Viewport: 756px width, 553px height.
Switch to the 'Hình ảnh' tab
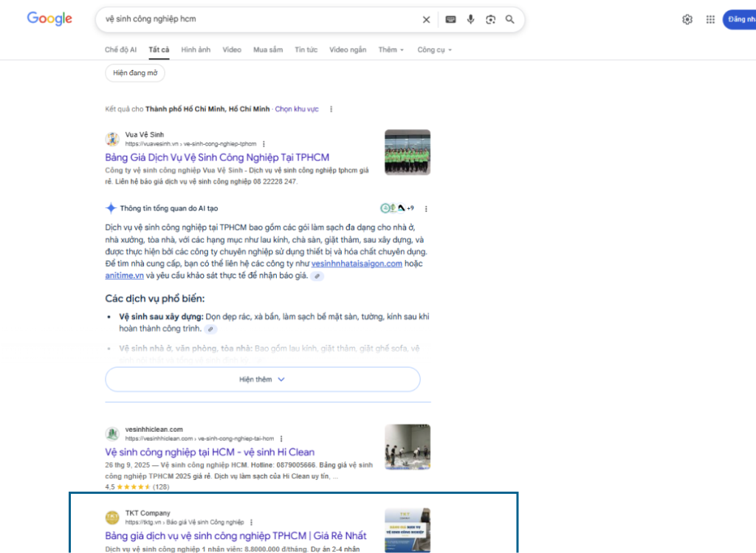coord(196,50)
